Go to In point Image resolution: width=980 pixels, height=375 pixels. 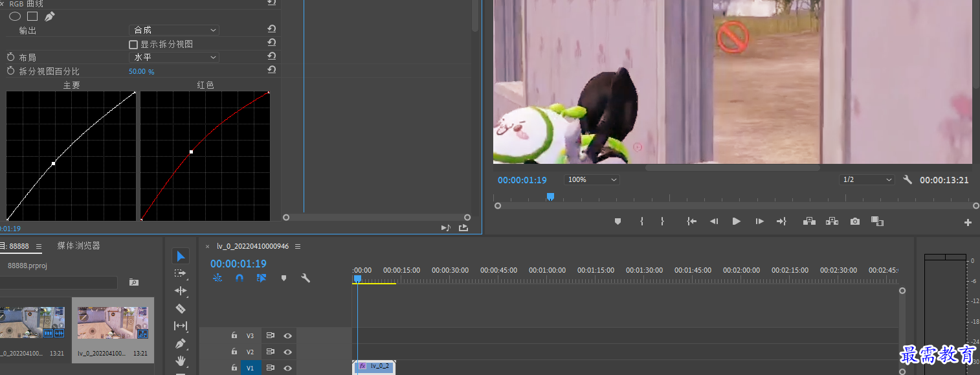(691, 222)
